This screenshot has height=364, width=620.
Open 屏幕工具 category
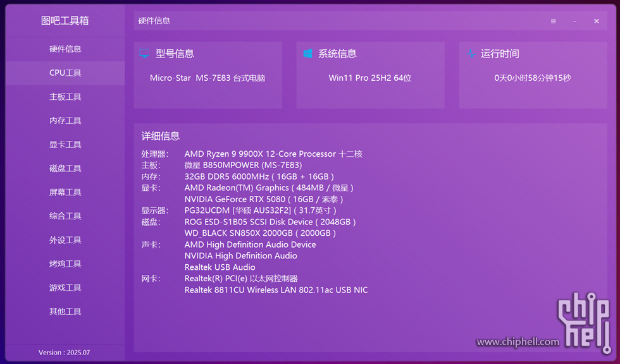(x=65, y=192)
